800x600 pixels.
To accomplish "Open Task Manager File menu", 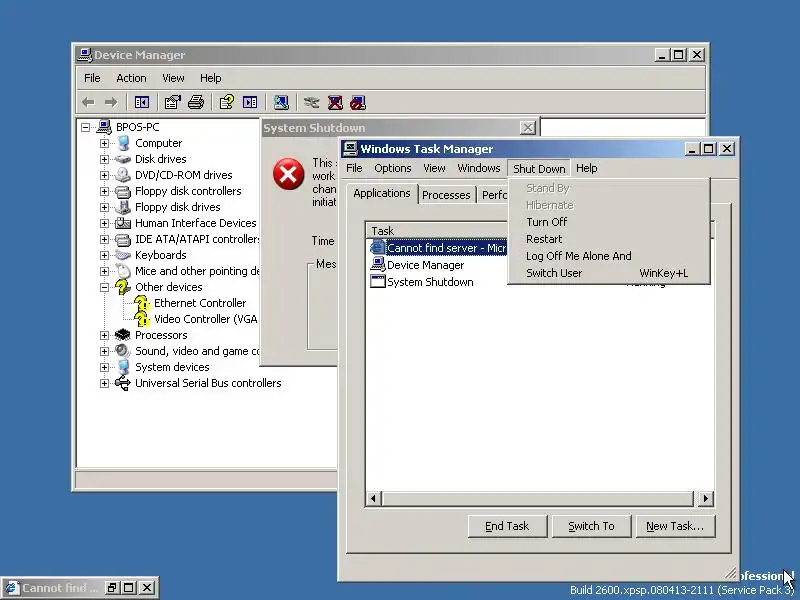I will click(x=354, y=168).
